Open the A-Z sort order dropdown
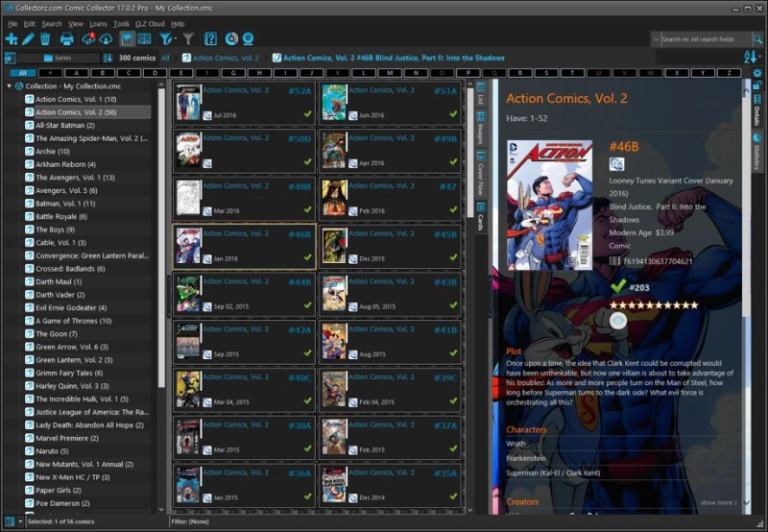Image resolution: width=768 pixels, height=532 pixels. tap(752, 58)
